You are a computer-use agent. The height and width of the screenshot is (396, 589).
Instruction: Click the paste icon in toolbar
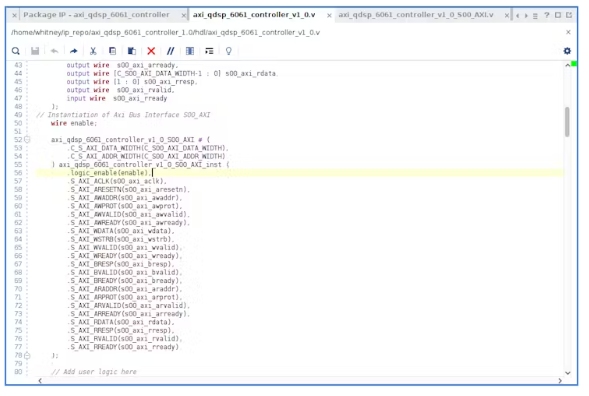click(x=131, y=51)
